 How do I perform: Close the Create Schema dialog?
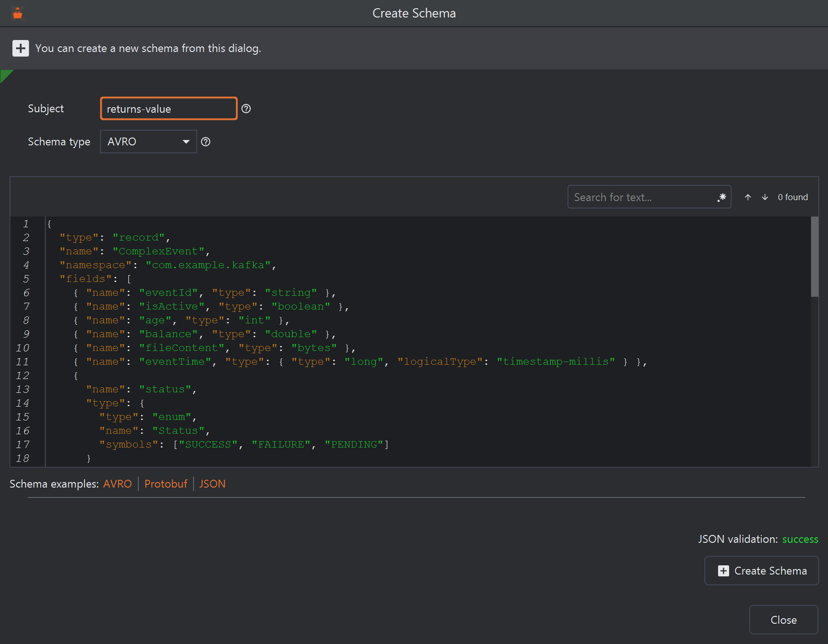pos(784,620)
